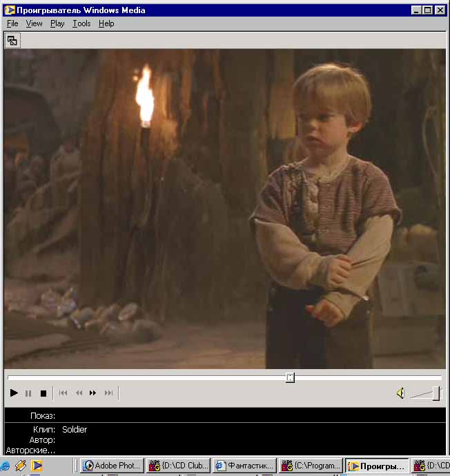The width and height of the screenshot is (450, 476).
Task: Click Windows Media title bar icon
Action: coord(10,10)
